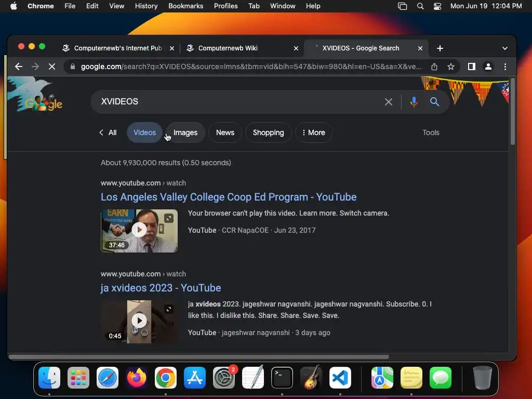Screen dimensions: 532x399
Task: Open the History menu
Action: point(146,6)
